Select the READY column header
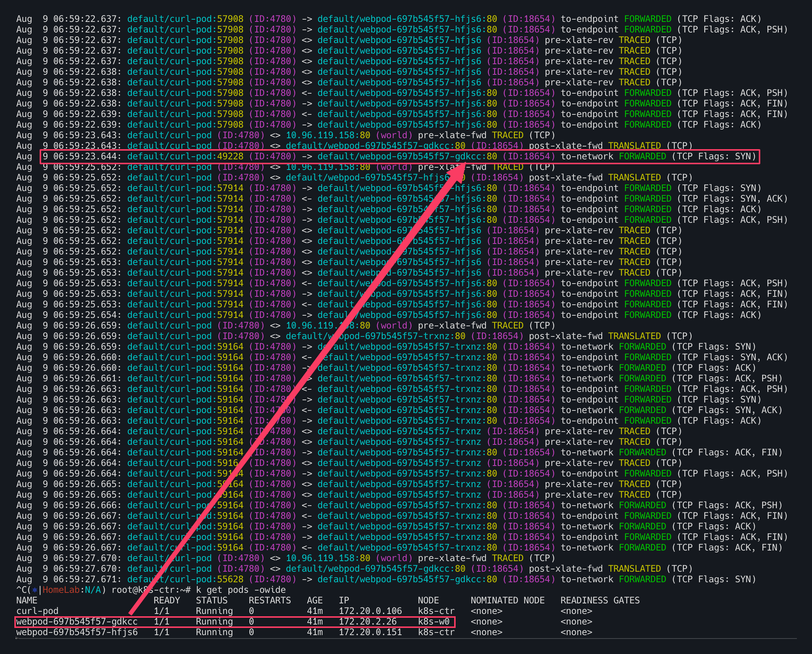812x654 pixels. tap(167, 600)
